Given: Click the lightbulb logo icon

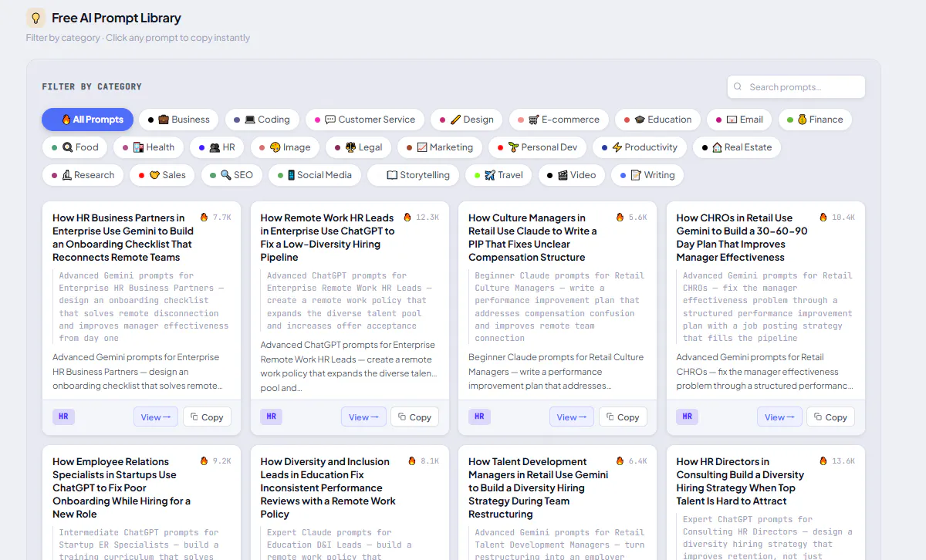Looking at the screenshot, I should click(35, 18).
